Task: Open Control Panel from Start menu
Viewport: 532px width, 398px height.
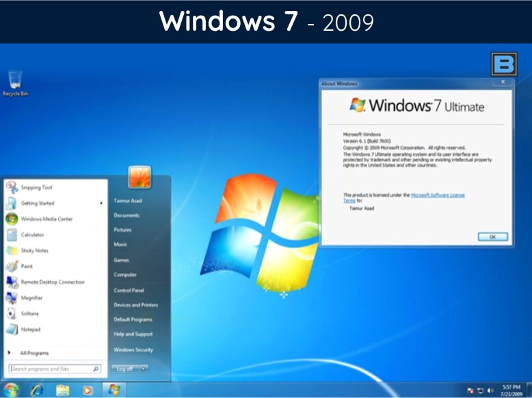Action: [129, 291]
